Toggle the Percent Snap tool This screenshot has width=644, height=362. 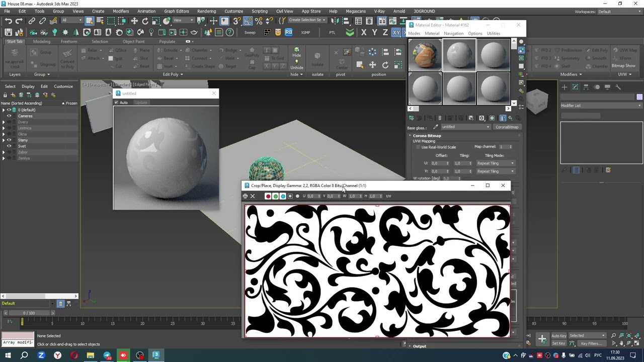[x=259, y=21]
